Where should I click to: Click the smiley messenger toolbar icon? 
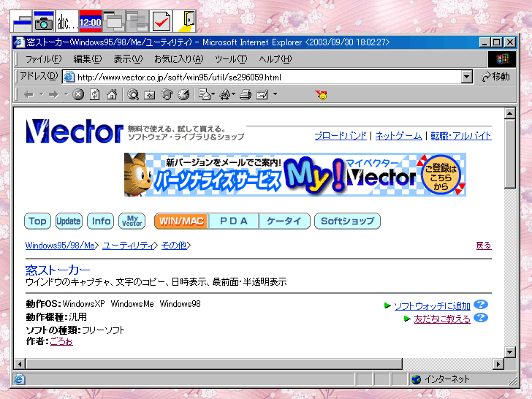(321, 95)
